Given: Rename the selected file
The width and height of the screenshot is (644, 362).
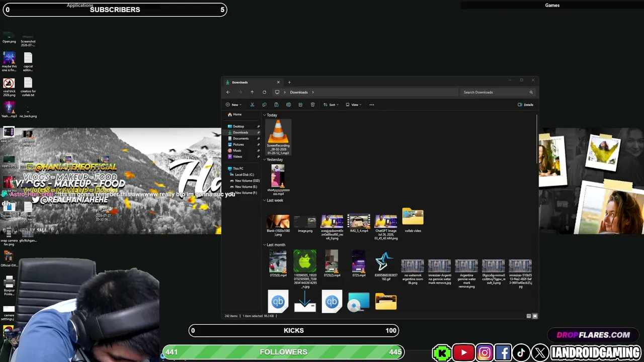Looking at the screenshot, I should (x=288, y=105).
